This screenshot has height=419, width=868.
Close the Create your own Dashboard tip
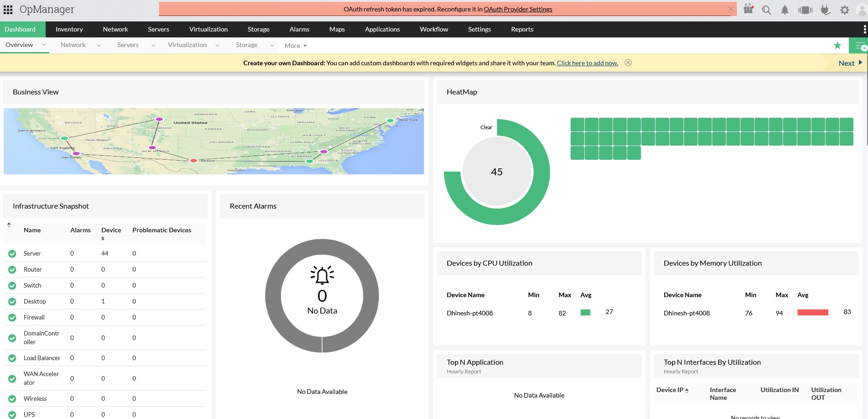click(628, 63)
